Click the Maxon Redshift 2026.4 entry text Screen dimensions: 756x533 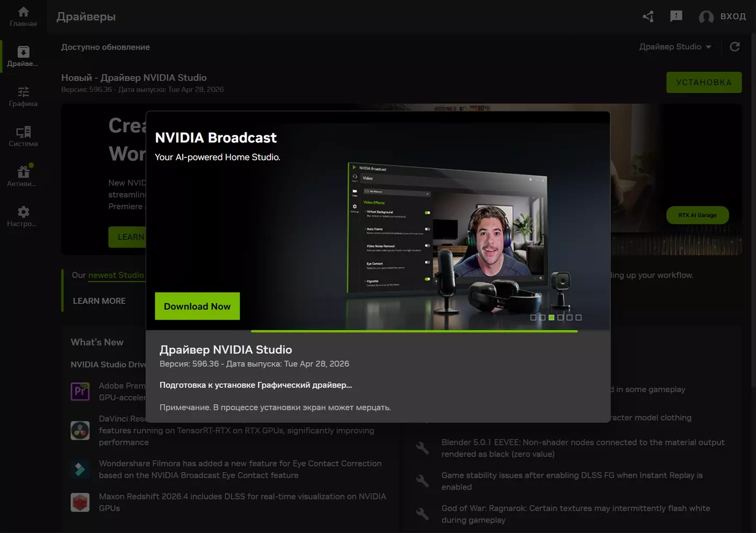(x=242, y=502)
